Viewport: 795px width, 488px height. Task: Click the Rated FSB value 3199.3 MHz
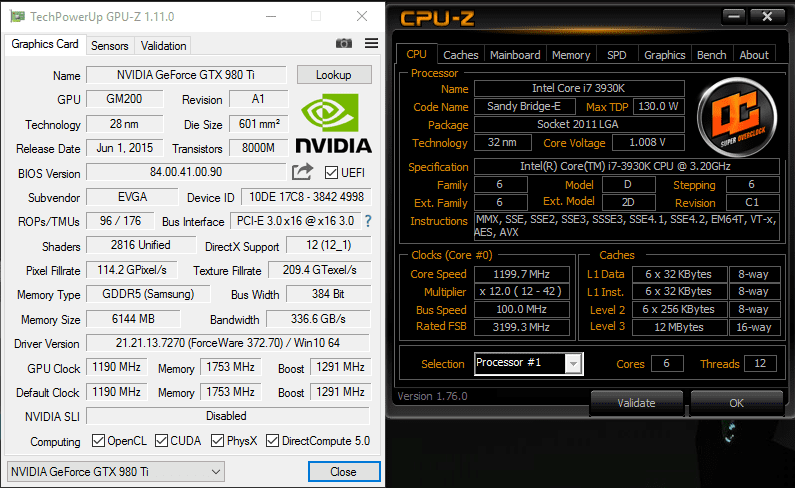(x=522, y=327)
